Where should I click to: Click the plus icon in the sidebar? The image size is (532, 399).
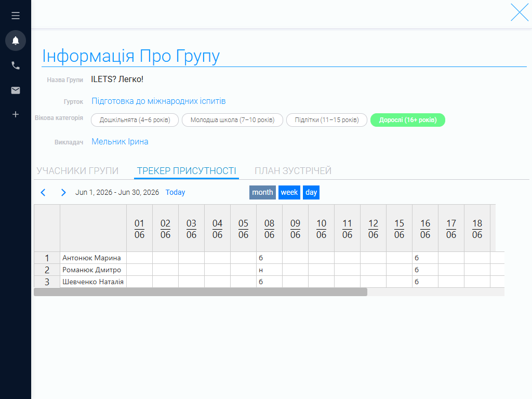16,114
